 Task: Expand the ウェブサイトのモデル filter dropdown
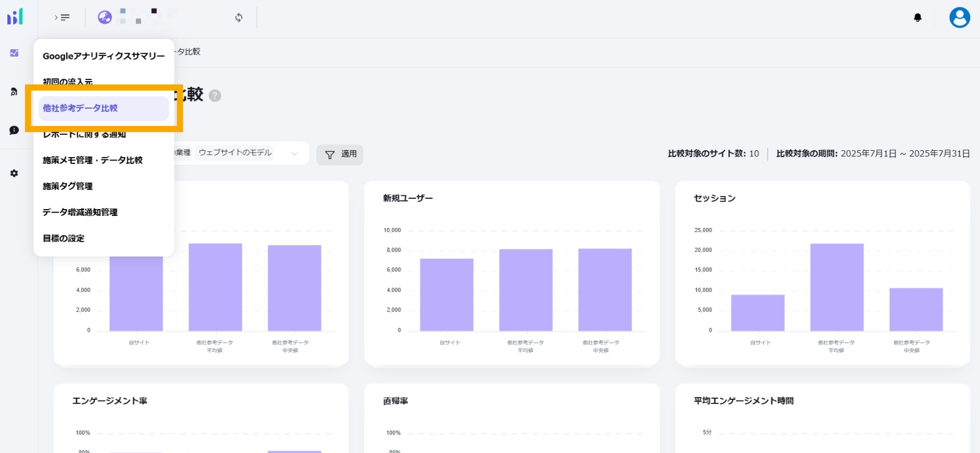pyautogui.click(x=294, y=153)
